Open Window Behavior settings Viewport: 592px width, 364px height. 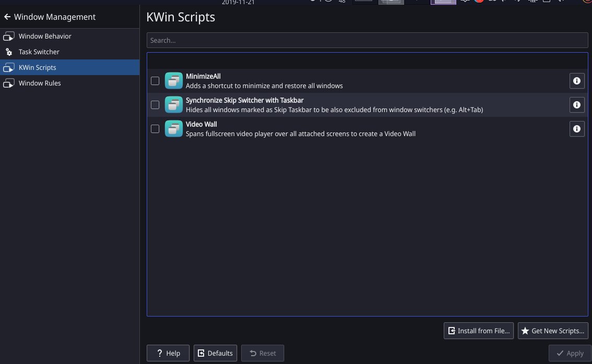coord(69,36)
